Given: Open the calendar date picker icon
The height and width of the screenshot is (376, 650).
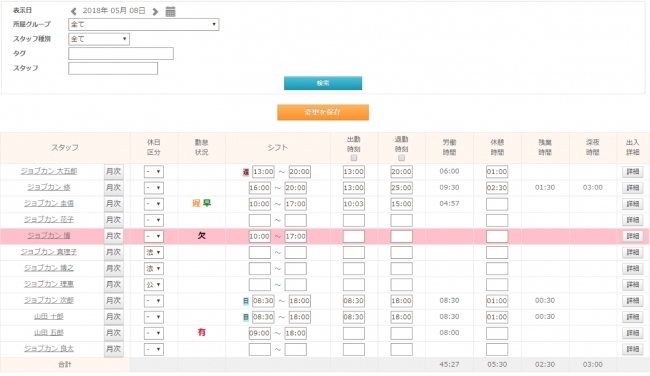Looking at the screenshot, I should point(170,11).
